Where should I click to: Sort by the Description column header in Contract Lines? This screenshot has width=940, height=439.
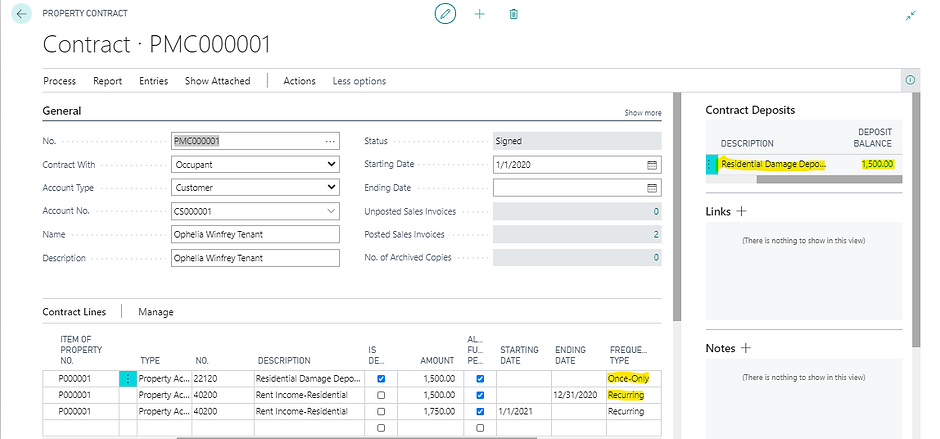click(284, 360)
